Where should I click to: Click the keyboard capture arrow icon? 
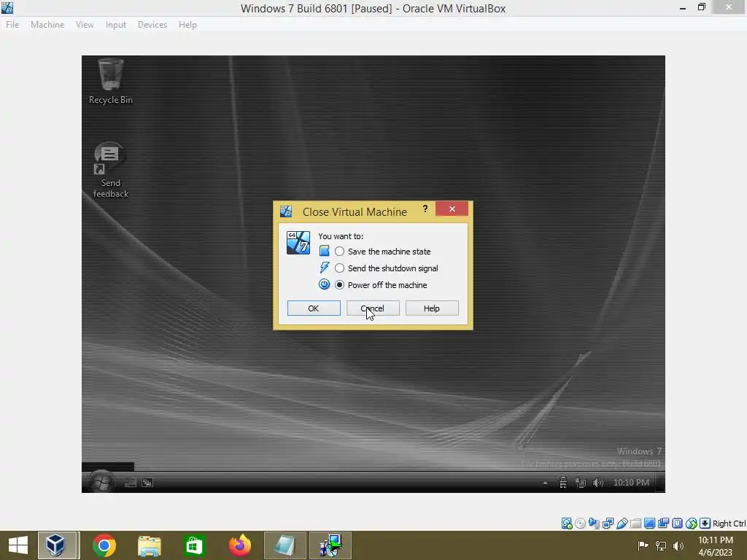705,524
